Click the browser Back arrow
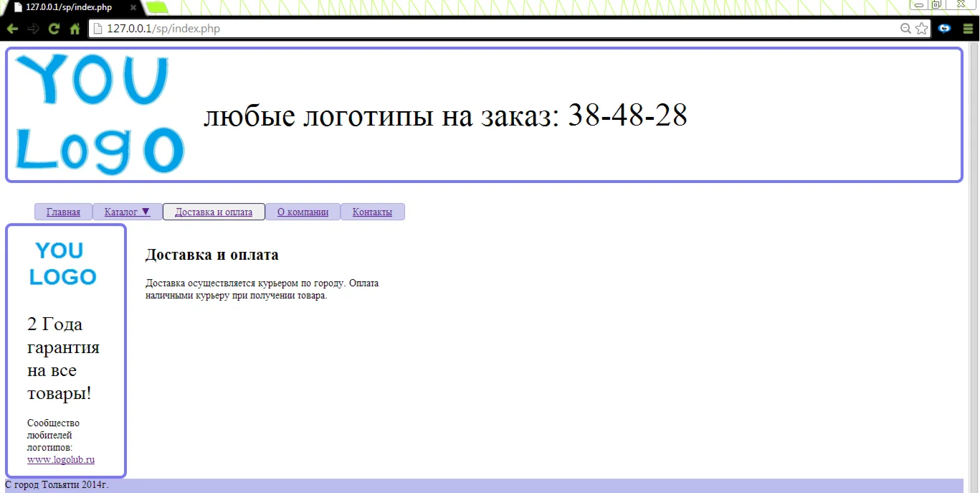Viewport: 980px width, 493px height. click(12, 29)
